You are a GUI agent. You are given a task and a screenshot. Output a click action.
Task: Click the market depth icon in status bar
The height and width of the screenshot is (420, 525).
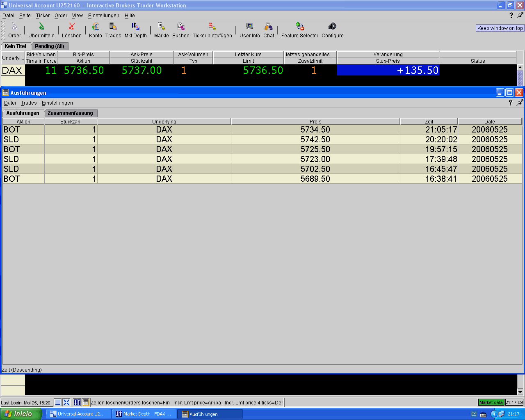[x=77, y=402]
